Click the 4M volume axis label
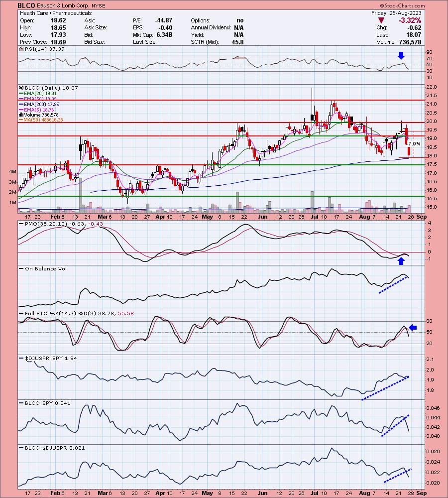 [x=13, y=172]
